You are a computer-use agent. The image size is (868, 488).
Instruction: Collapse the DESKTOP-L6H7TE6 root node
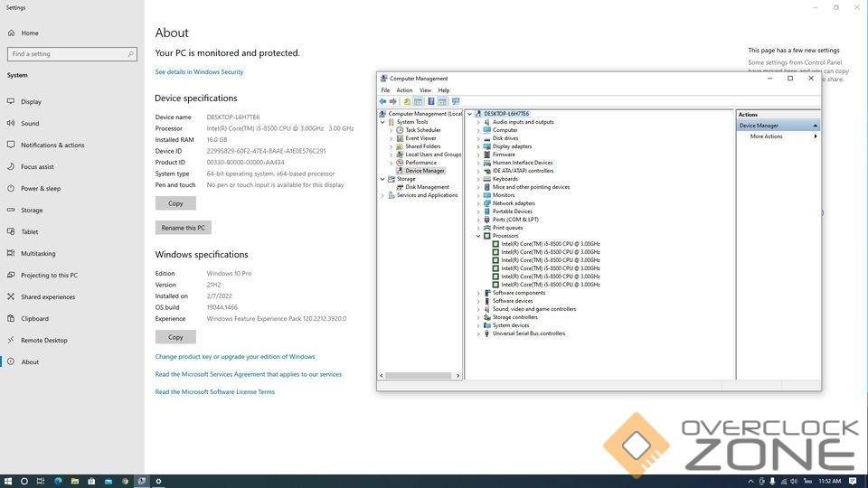(x=470, y=114)
